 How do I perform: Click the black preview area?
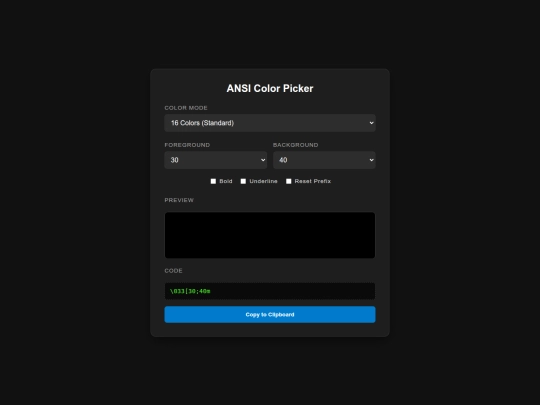270,235
